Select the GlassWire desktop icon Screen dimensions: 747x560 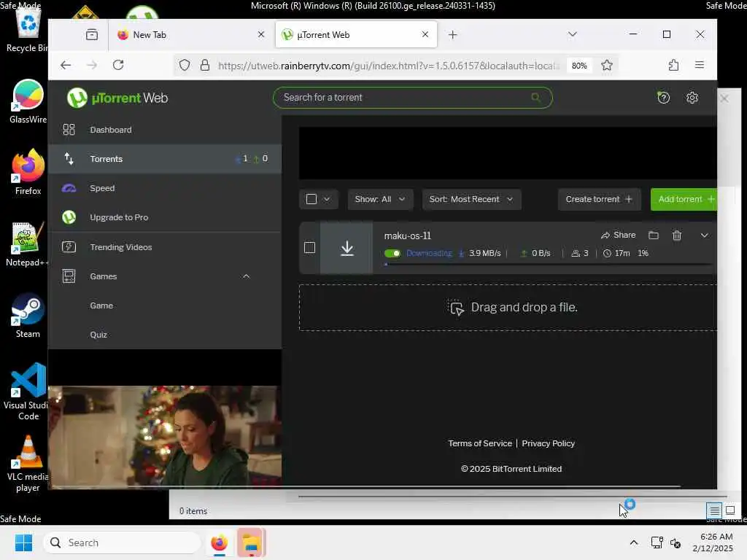(28, 101)
